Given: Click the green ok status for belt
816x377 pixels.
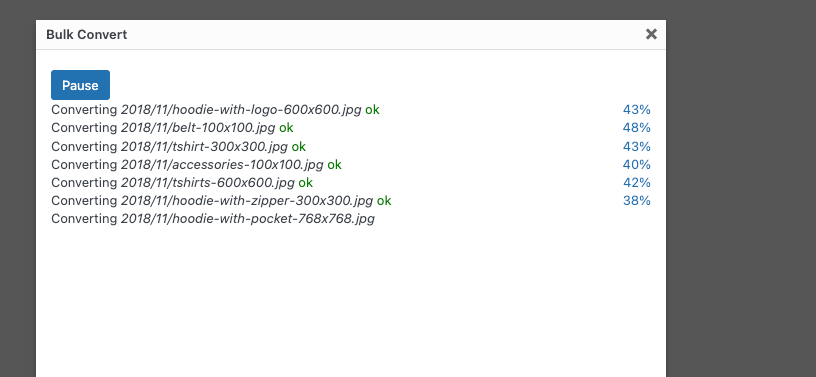Looking at the screenshot, I should tap(286, 128).
